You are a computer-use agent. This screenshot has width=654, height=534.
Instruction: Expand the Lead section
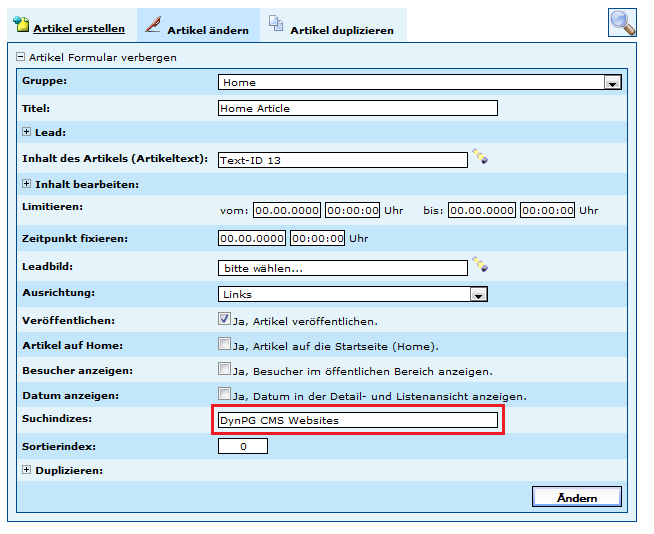coord(27,131)
